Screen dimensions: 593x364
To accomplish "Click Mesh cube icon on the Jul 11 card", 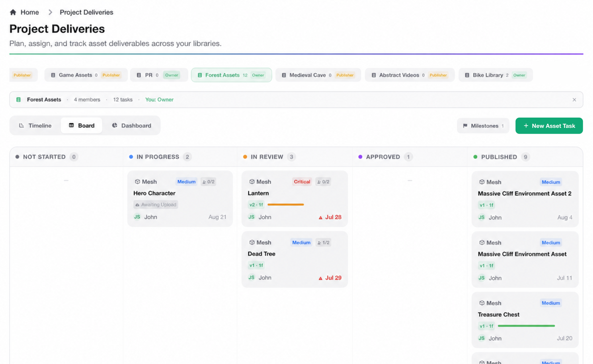I will pos(482,242).
